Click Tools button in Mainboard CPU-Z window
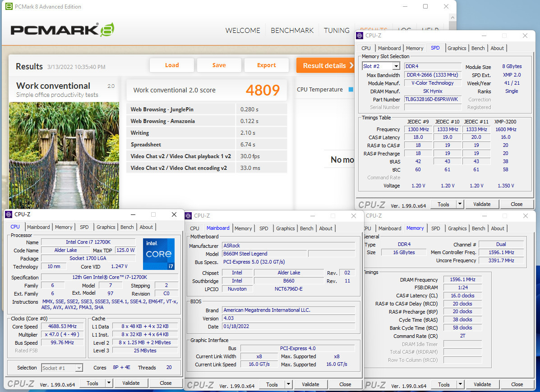This screenshot has height=392, width=540. (272, 384)
